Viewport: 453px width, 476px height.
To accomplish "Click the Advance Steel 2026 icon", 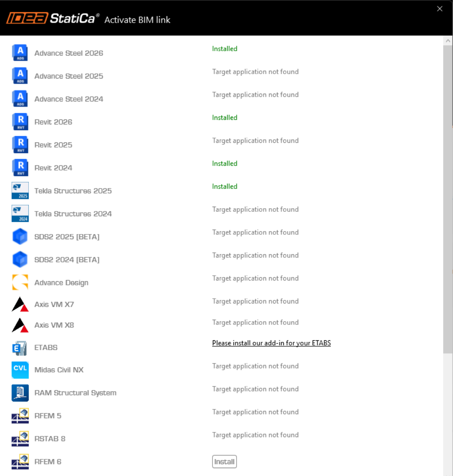I will (20, 53).
